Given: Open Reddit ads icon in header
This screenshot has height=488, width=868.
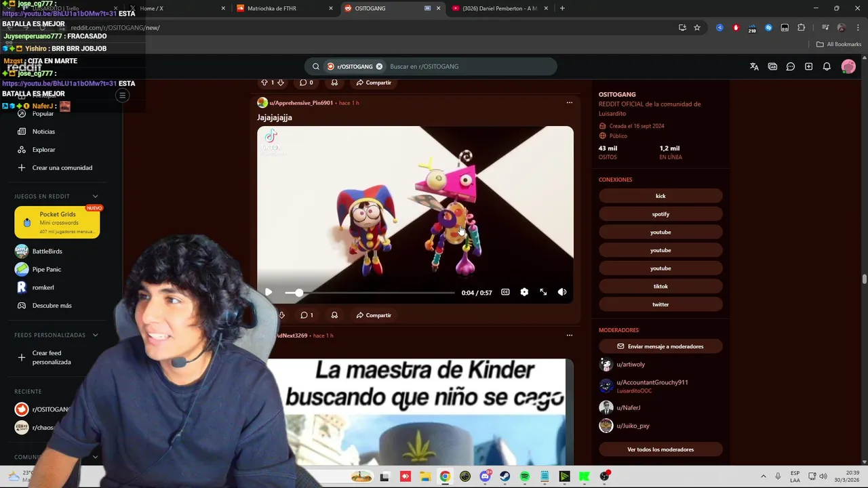Looking at the screenshot, I should click(772, 66).
